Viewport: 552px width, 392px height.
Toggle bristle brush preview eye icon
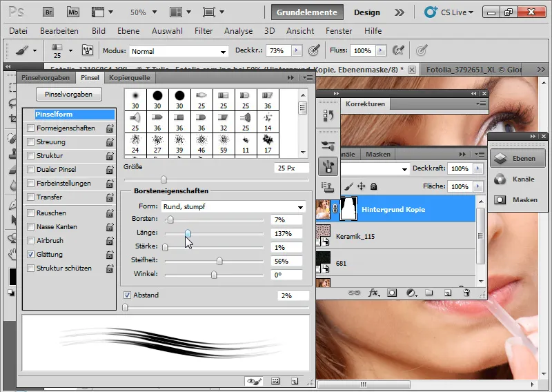(x=254, y=381)
